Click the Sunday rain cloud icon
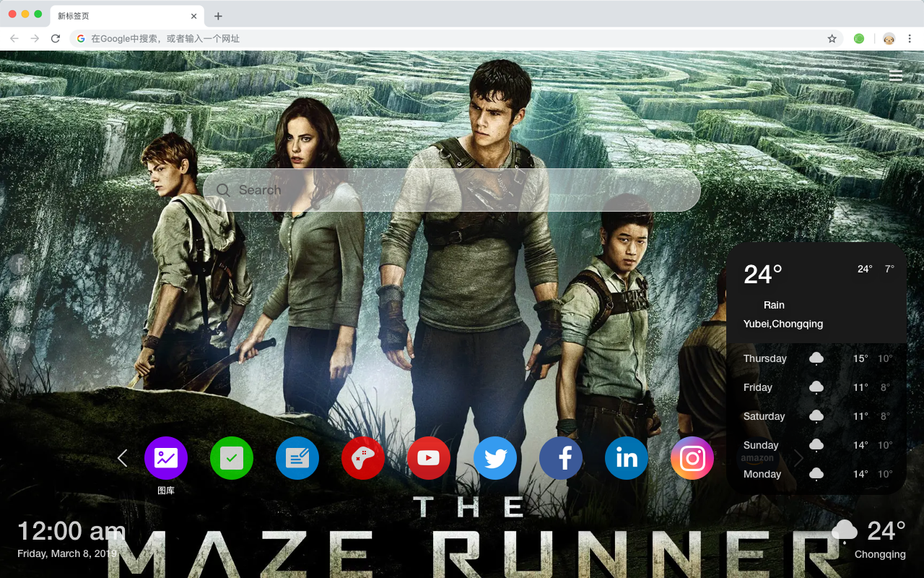924x578 pixels. pyautogui.click(x=816, y=445)
